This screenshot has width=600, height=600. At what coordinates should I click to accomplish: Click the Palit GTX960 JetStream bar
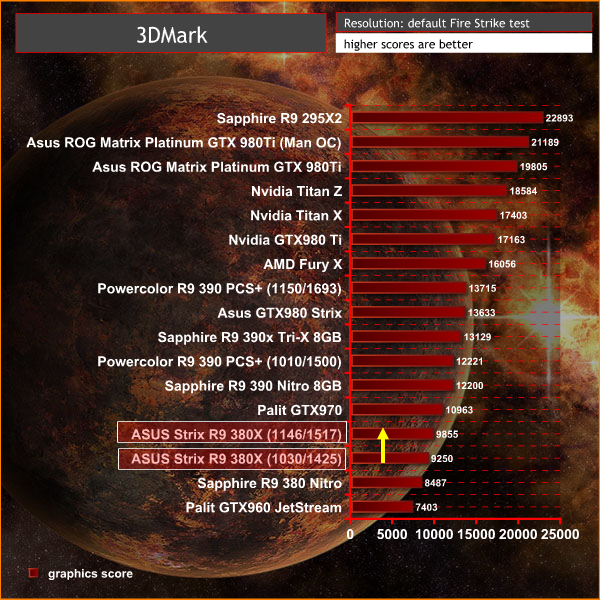(x=382, y=507)
